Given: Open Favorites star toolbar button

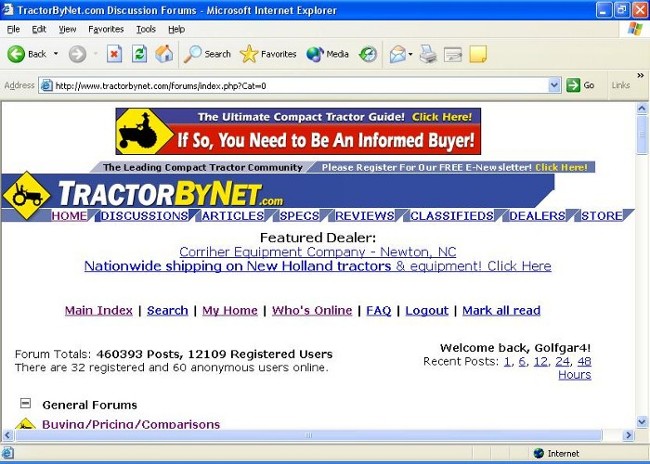Looking at the screenshot, I should [x=268, y=54].
